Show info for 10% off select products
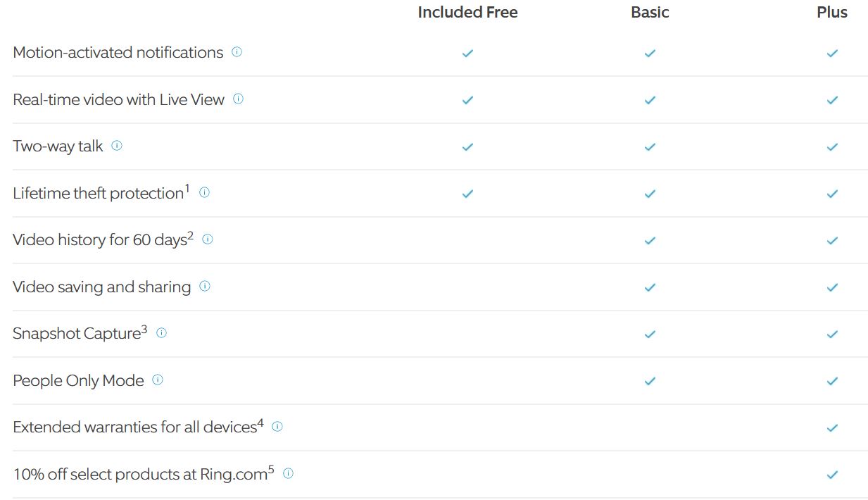The width and height of the screenshot is (868, 500). [288, 473]
